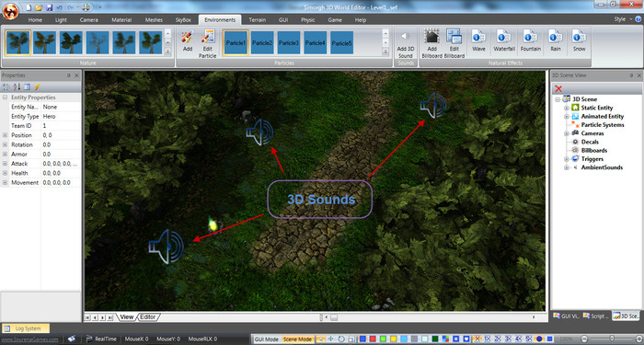Add the Snow natural effect
This screenshot has height=345, width=644.
[579, 40]
